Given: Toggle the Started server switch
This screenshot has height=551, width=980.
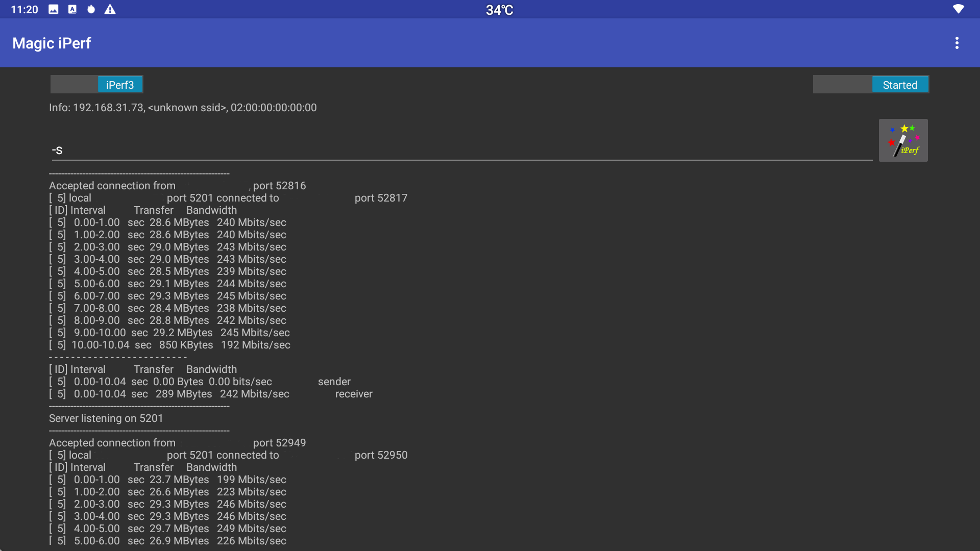Looking at the screenshot, I should pos(871,85).
